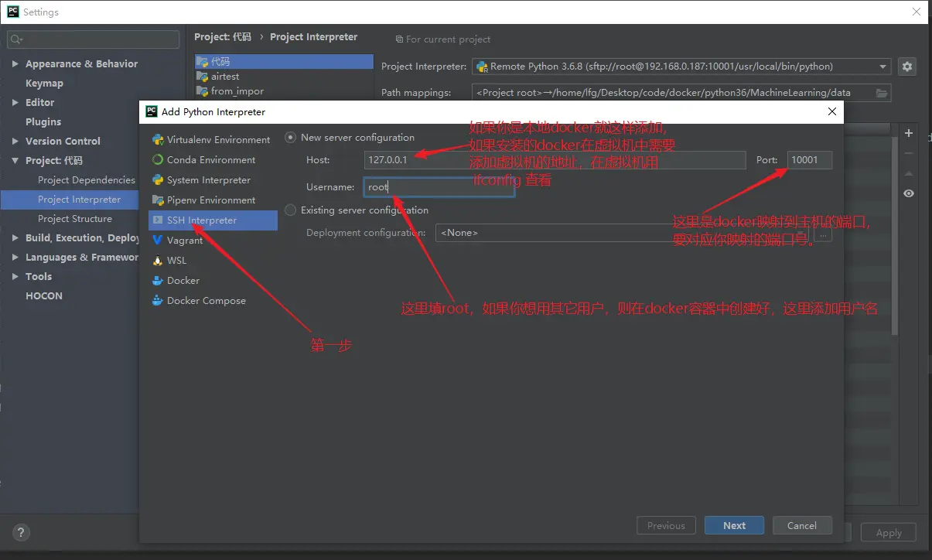Screen dimensions: 932x560
Task: Select Project Dependencies item
Action: point(87,180)
